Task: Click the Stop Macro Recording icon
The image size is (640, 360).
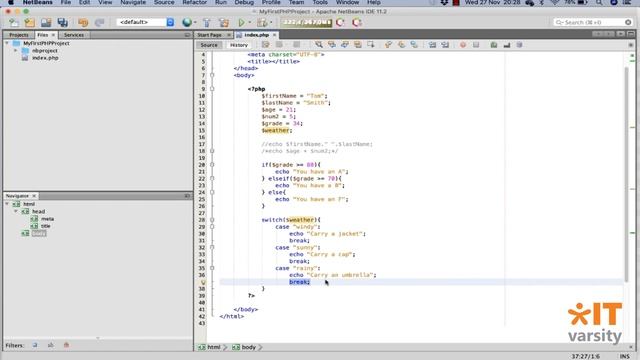Action: 476,45
